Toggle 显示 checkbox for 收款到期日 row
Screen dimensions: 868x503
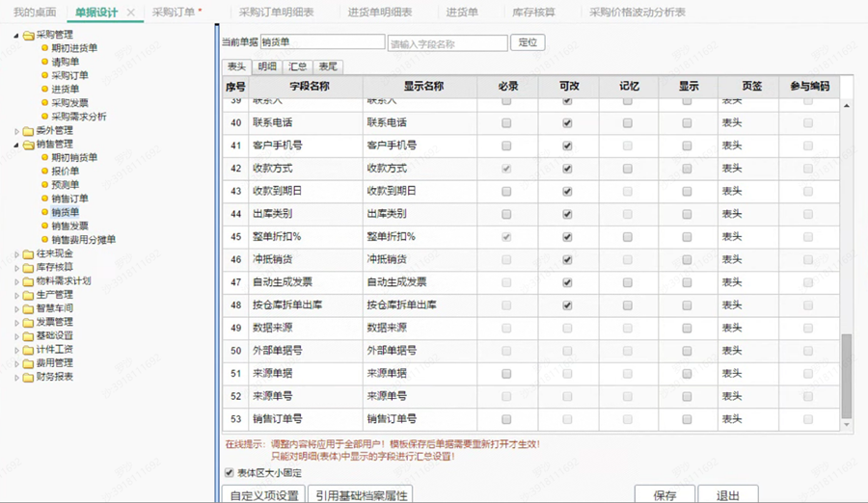(687, 192)
